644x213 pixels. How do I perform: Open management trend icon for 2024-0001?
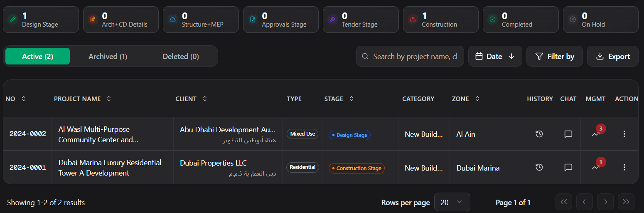[595, 167]
